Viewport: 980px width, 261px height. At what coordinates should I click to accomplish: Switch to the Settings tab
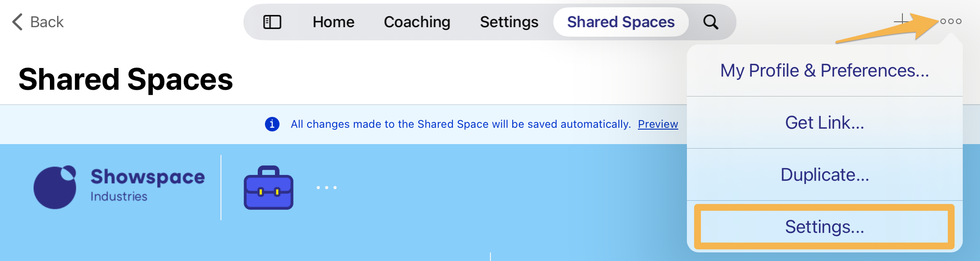509,21
